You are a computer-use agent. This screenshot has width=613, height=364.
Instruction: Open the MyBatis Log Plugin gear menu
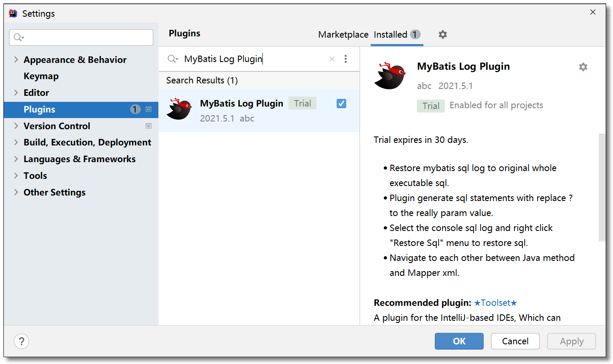pyautogui.click(x=583, y=67)
